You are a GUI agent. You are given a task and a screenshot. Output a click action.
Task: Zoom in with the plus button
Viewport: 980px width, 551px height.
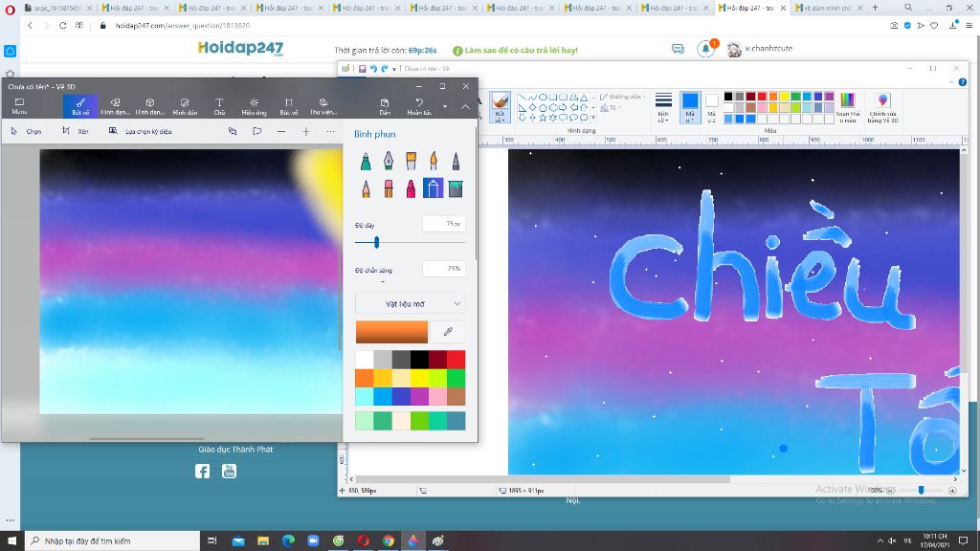(x=306, y=131)
